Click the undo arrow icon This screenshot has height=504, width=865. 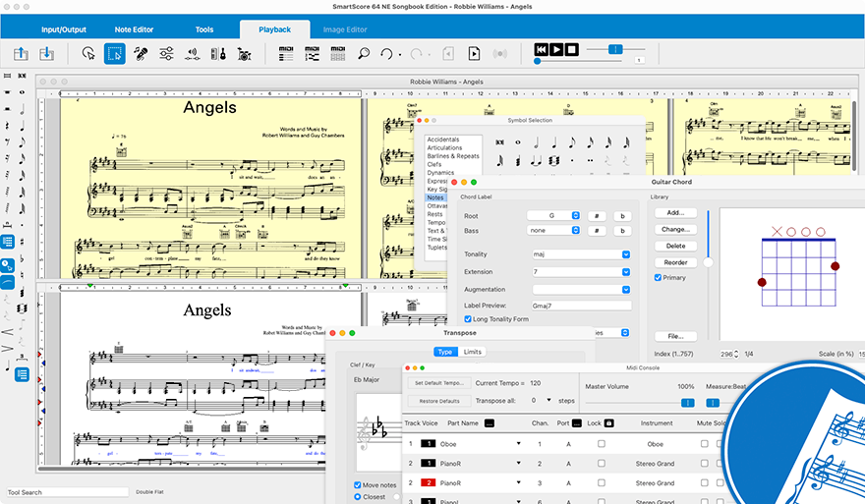click(386, 53)
